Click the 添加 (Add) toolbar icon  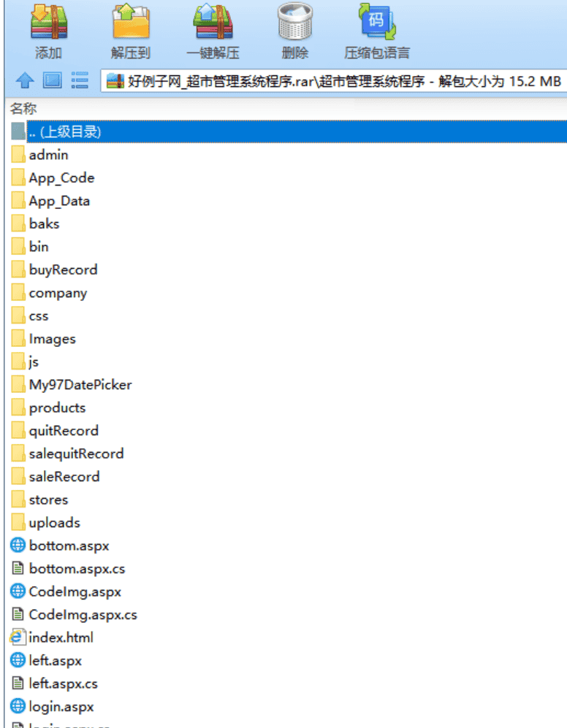click(x=49, y=22)
